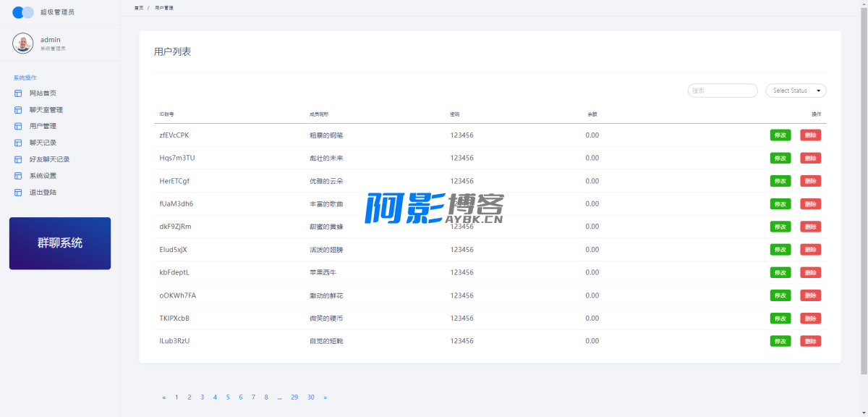Click the 超级管理员 title text
Viewport: 868px width, 417px height.
tap(57, 12)
